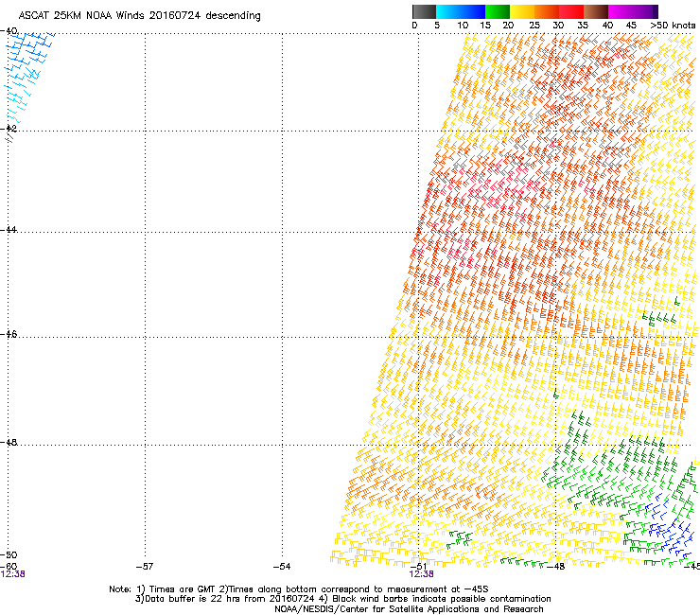The image size is (700, 615).
Task: Click the note line starting 'Note: 1) Times are GMT'
Action: click(299, 589)
